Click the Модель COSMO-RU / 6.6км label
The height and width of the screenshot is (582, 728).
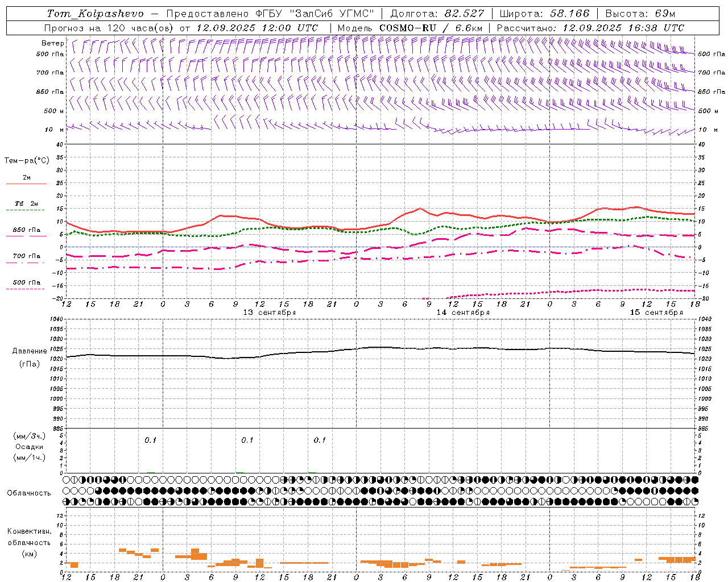[410, 27]
